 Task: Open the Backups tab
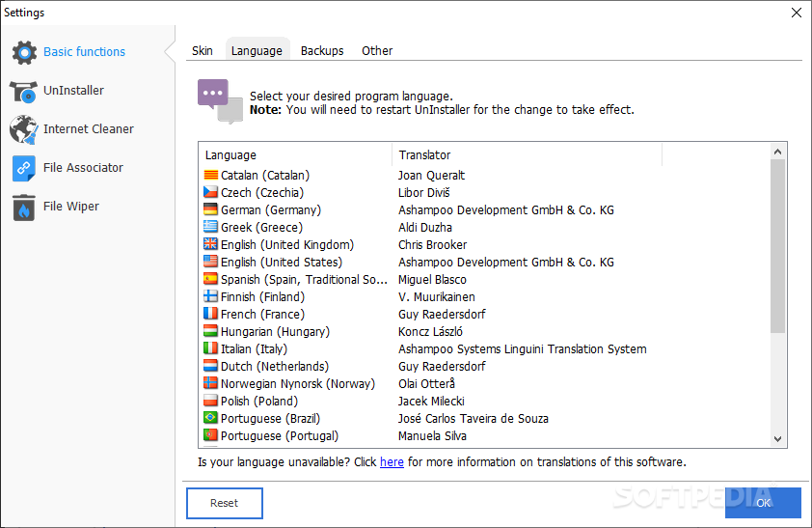coord(322,51)
